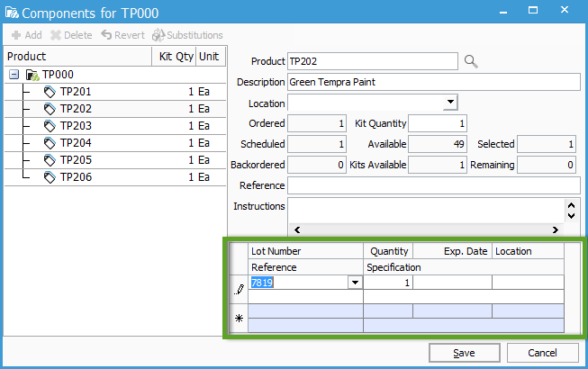
Task: Click the Kits Available value field
Action: coord(438,165)
